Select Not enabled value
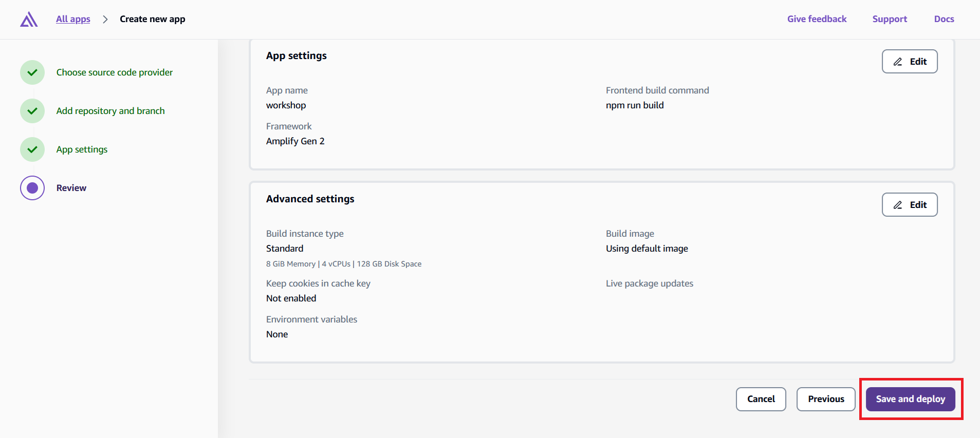This screenshot has width=980, height=438. click(291, 298)
